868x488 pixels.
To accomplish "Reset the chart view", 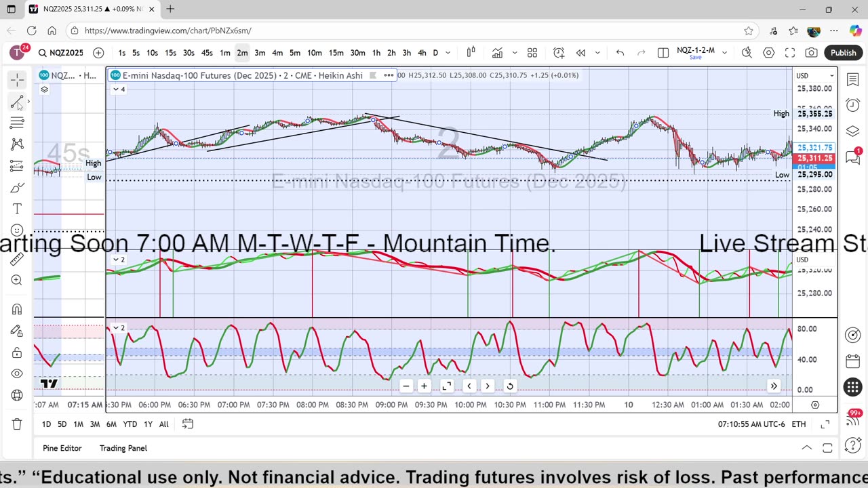I will pyautogui.click(x=510, y=386).
